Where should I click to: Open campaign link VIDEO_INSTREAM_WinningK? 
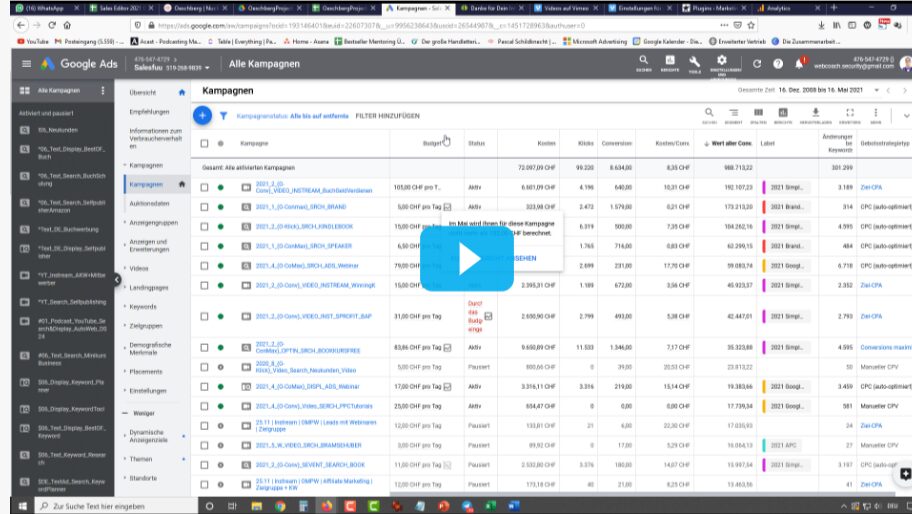click(x=315, y=285)
